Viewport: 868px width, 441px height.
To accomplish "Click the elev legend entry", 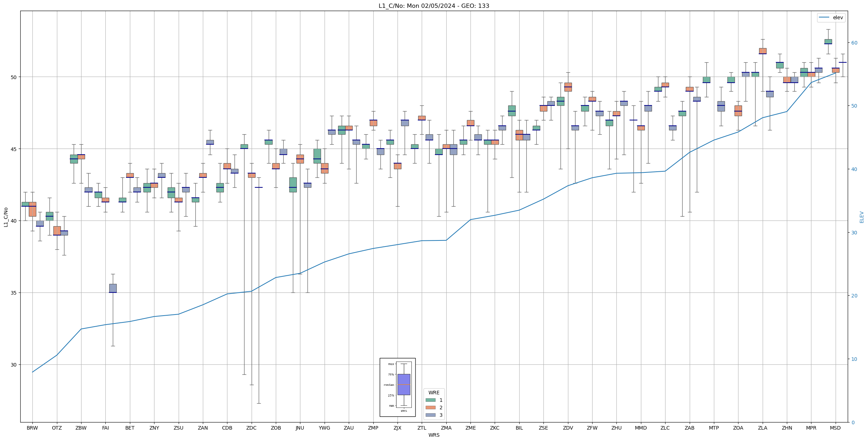I will (x=831, y=17).
